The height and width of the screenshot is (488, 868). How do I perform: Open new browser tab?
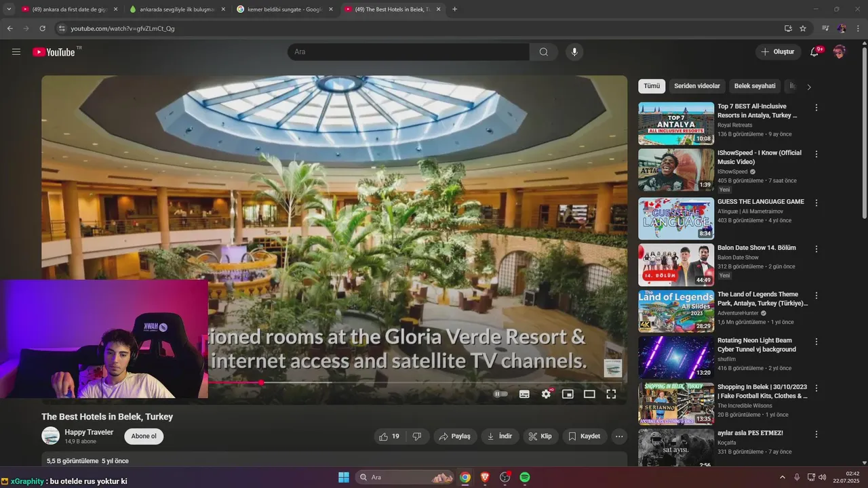click(454, 9)
